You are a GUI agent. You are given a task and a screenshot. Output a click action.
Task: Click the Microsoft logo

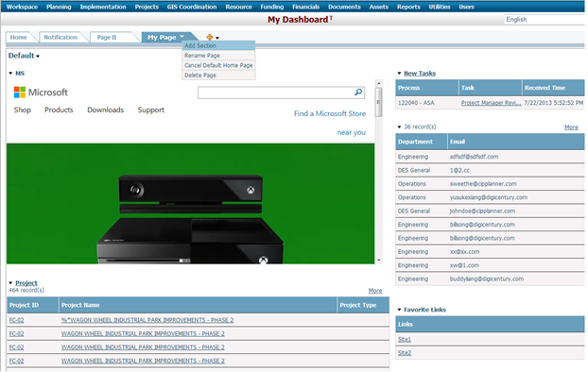tap(41, 93)
